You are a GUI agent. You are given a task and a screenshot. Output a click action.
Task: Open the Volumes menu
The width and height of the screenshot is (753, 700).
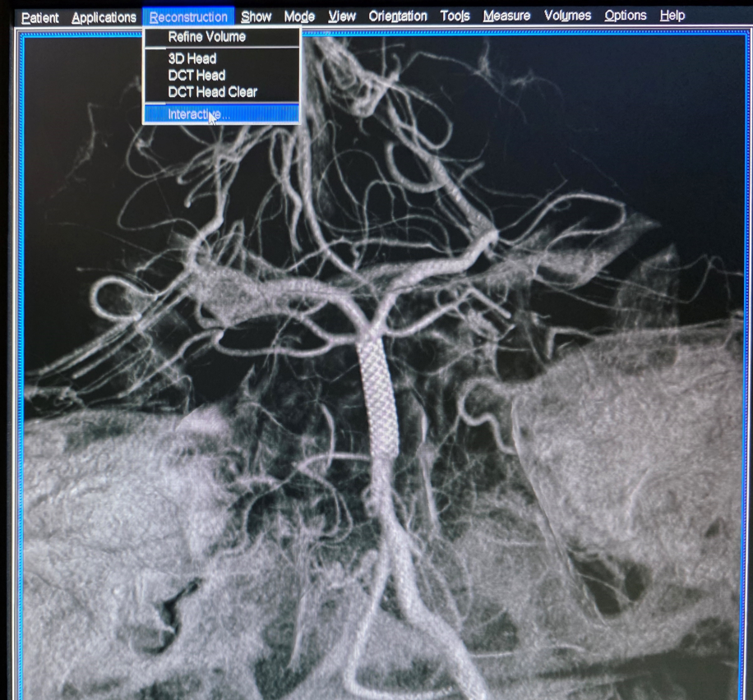point(567,16)
